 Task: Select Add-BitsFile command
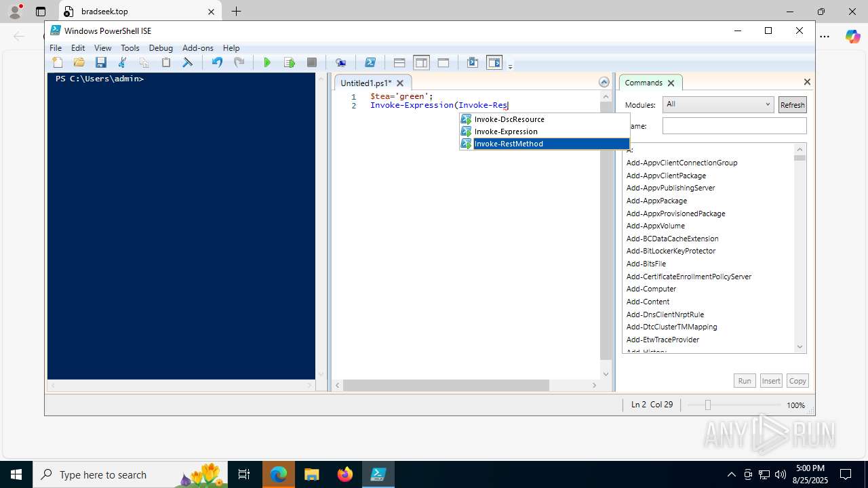(x=646, y=264)
